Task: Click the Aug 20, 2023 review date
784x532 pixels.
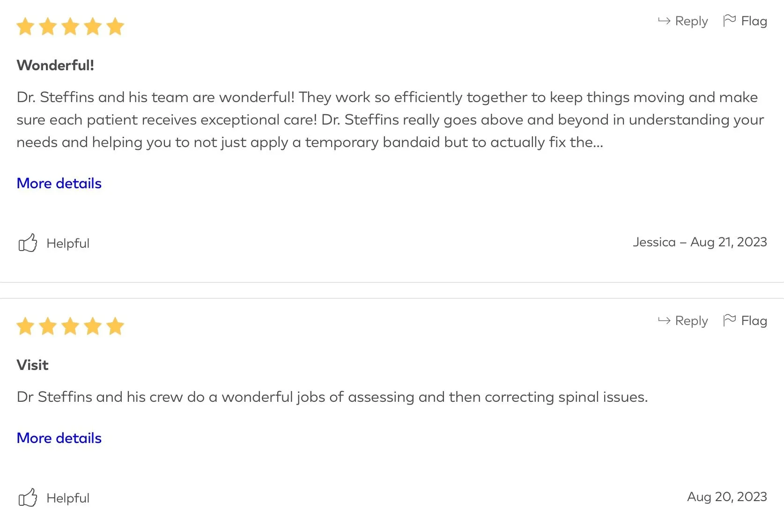Action: (x=727, y=497)
